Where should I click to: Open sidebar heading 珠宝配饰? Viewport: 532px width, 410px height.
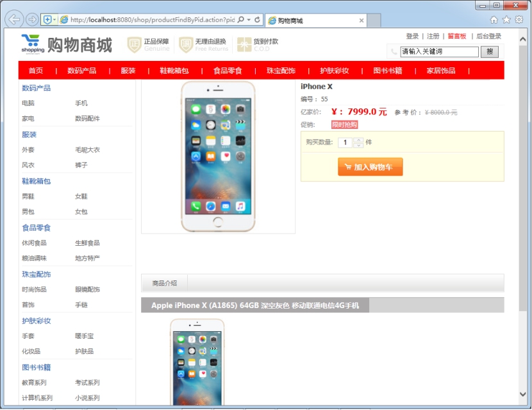click(37, 274)
